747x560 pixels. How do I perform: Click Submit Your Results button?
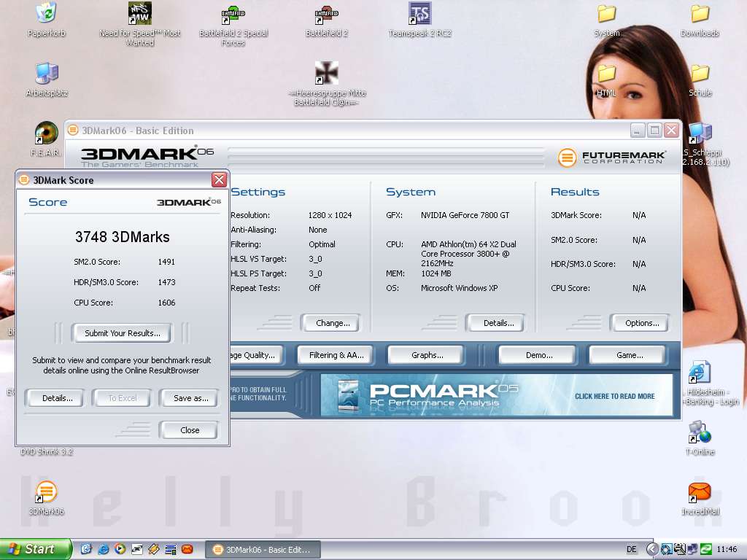click(x=123, y=332)
